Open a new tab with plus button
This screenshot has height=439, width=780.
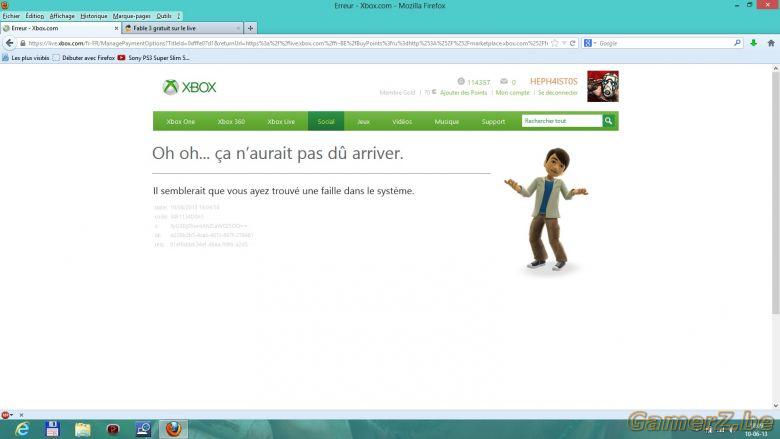click(250, 28)
